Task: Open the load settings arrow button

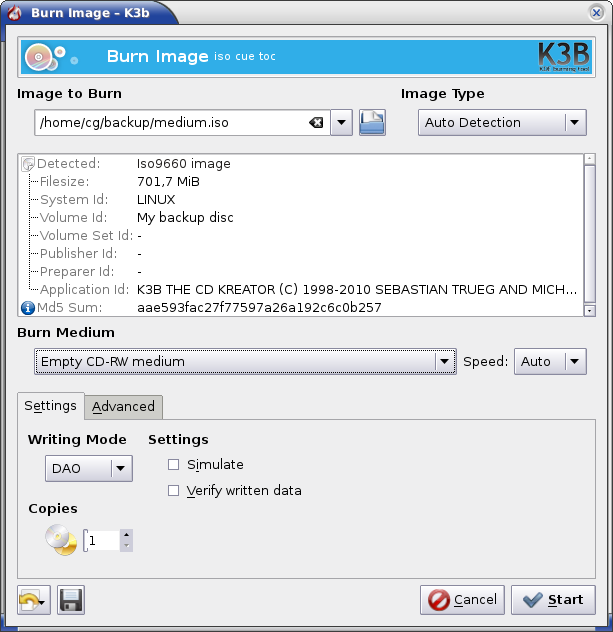Action: tap(34, 600)
